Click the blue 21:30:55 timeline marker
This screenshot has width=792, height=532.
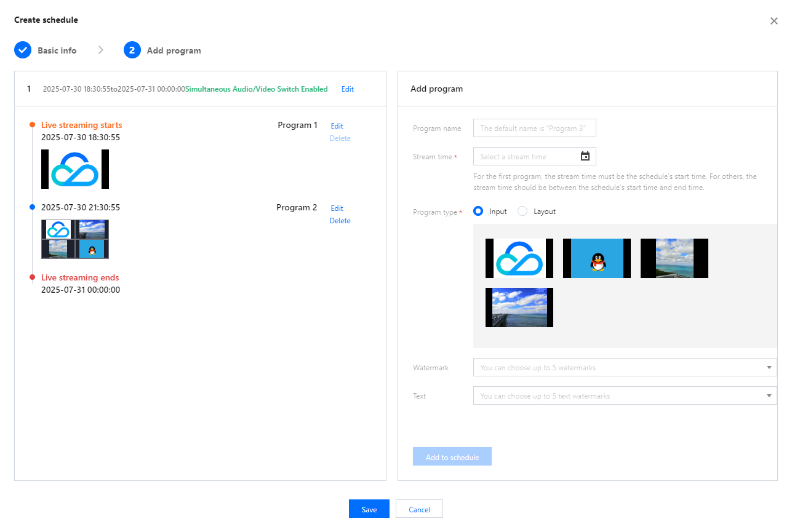[x=32, y=207]
